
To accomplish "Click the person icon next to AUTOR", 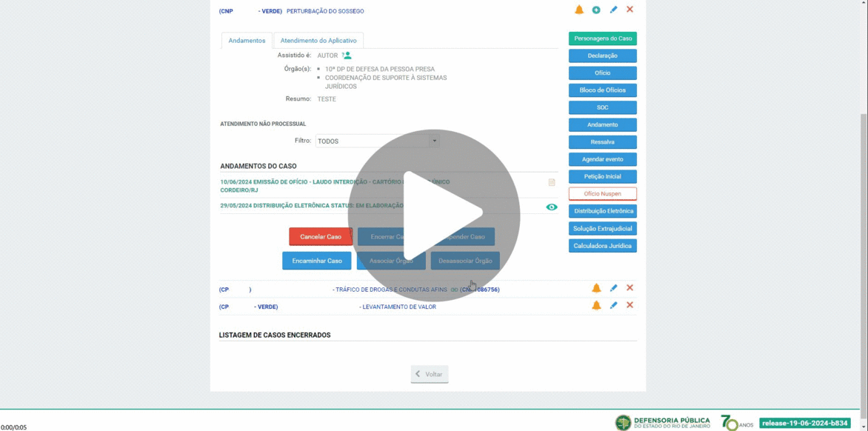I will 347,56.
